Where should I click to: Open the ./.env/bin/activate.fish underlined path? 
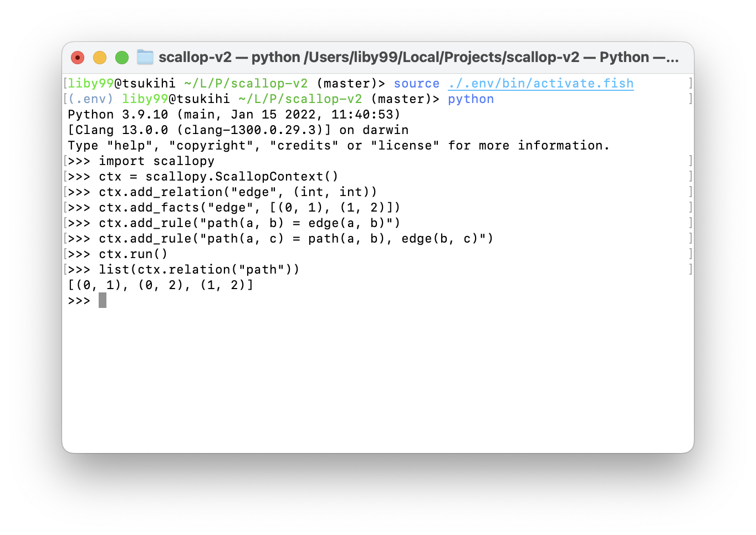(x=540, y=84)
